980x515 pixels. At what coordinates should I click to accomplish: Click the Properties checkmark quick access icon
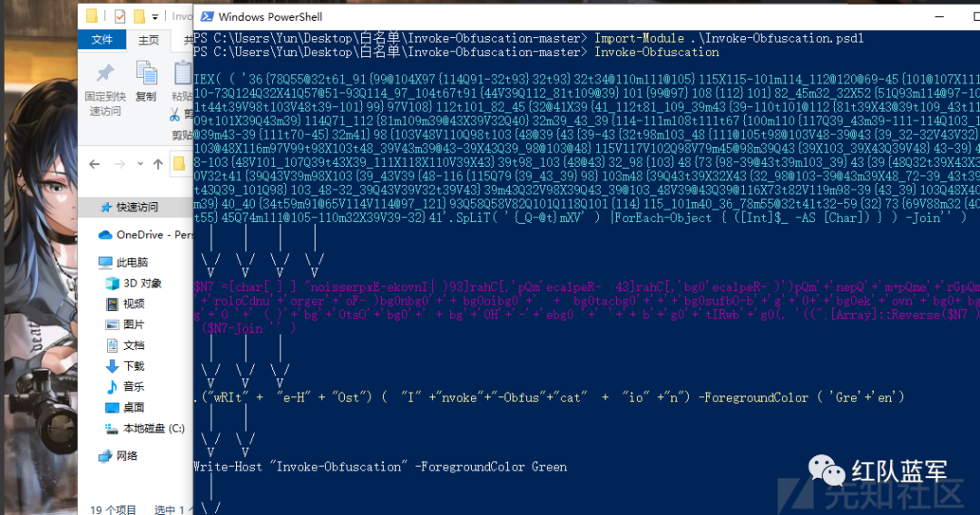tap(121, 16)
